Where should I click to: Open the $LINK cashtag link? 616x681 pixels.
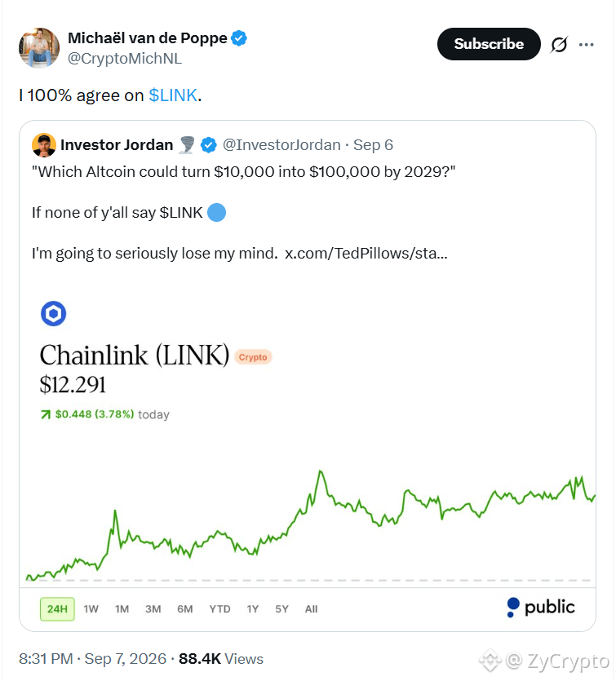pos(173,95)
